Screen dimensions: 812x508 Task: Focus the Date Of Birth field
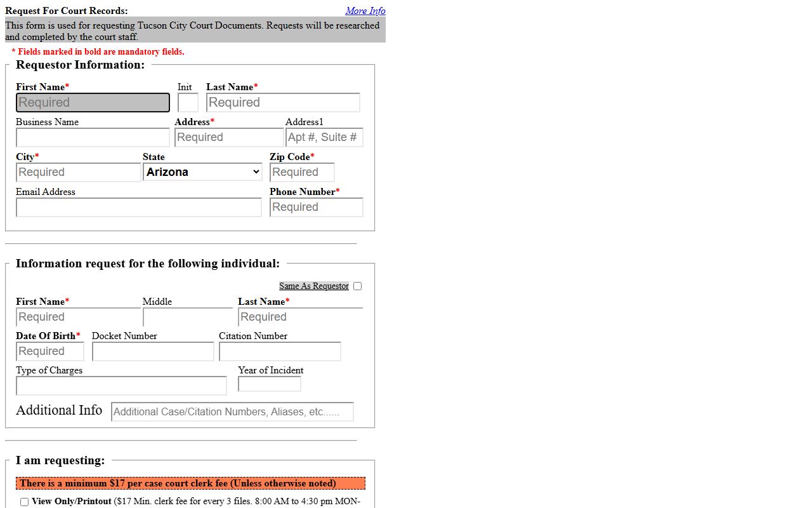(x=50, y=352)
